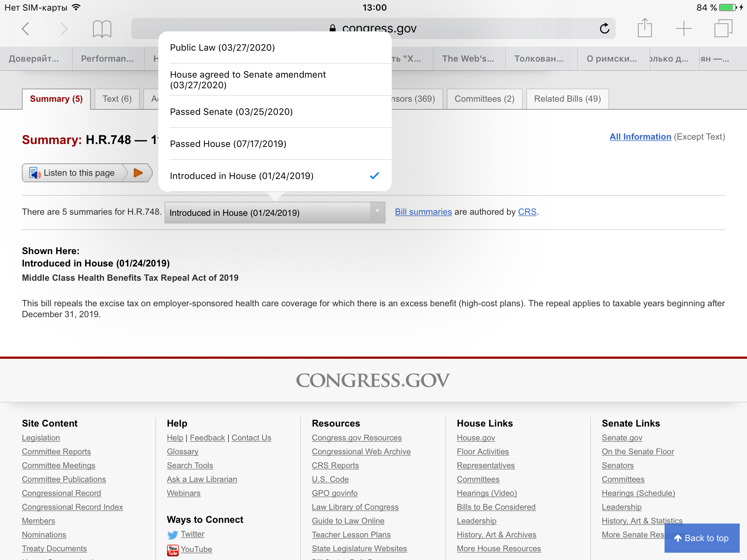Switch to the Summary (5) tab
747x560 pixels.
pos(56,99)
